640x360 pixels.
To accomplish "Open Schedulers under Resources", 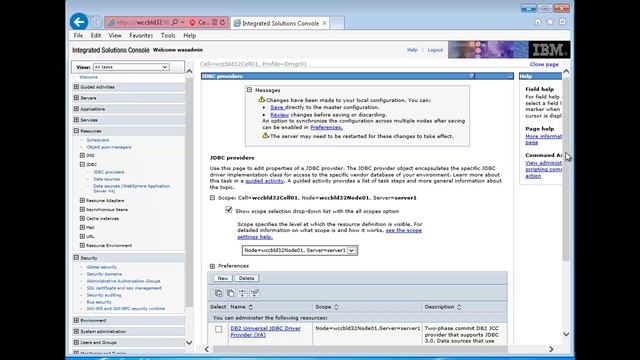I will 98,140.
